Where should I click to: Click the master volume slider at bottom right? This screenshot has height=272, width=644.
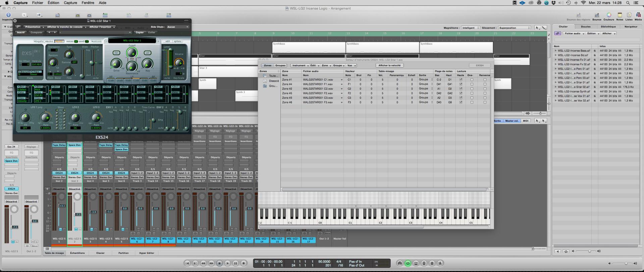[x=623, y=264]
